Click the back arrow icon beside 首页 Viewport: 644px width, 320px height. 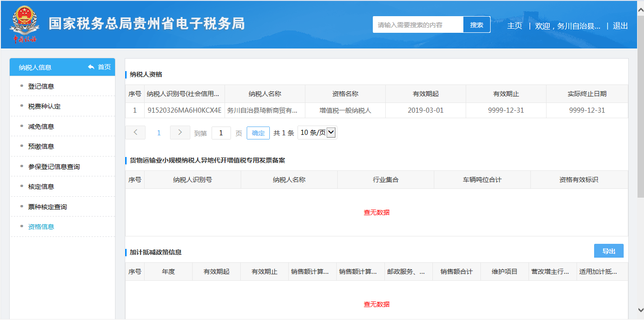coord(91,67)
